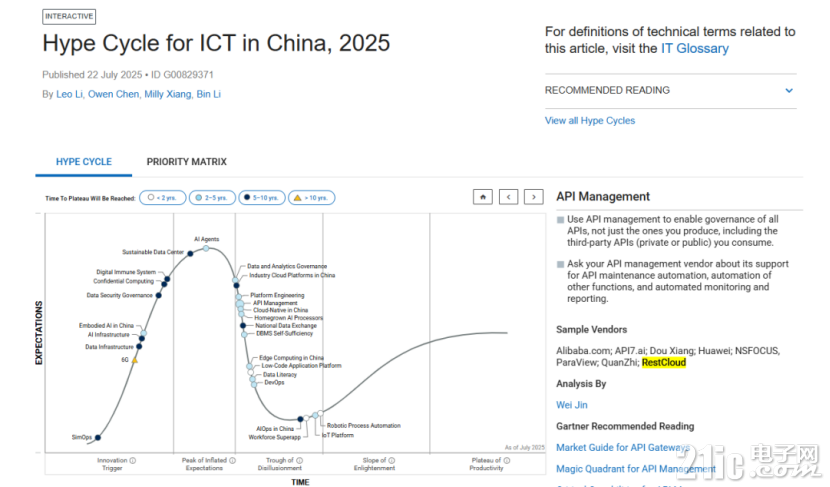Select the AI Agents marker on chart

[x=206, y=248]
